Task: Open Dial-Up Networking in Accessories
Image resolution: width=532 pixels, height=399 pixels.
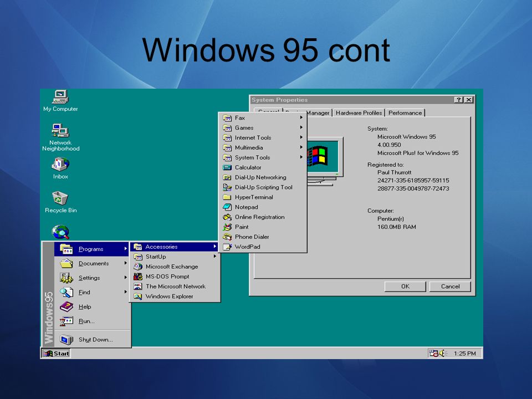Action: coord(263,177)
